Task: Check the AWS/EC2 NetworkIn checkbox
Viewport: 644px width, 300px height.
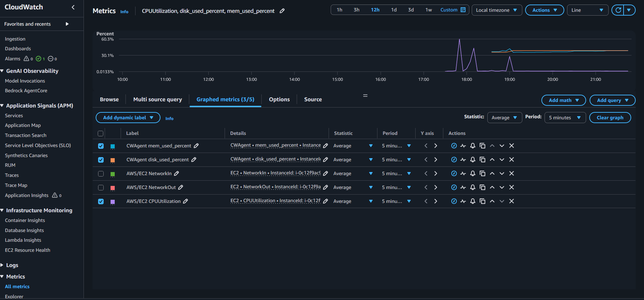Action: click(x=101, y=174)
